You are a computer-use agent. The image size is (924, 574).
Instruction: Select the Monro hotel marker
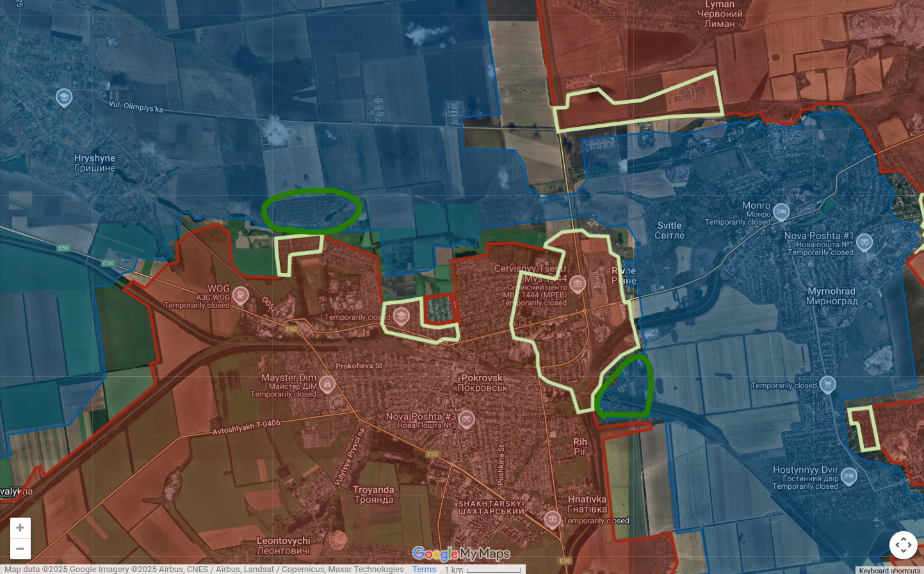click(x=781, y=211)
